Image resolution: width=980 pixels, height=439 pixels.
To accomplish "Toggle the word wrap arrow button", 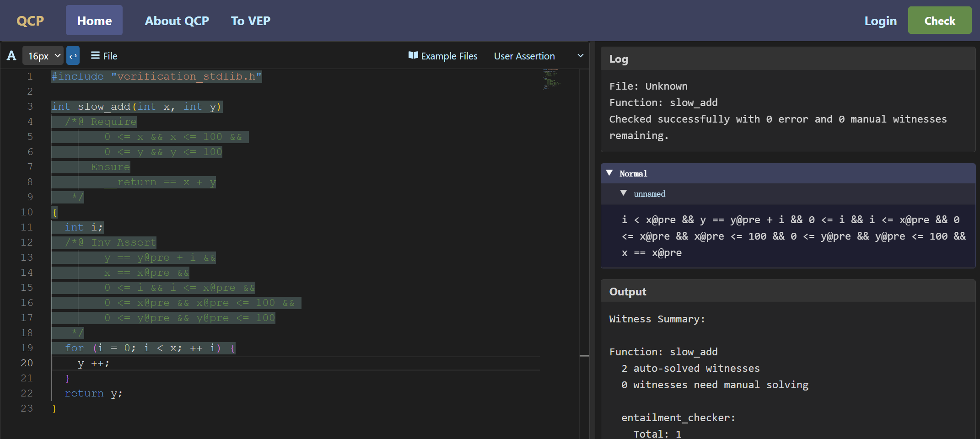I will pyautogui.click(x=73, y=56).
